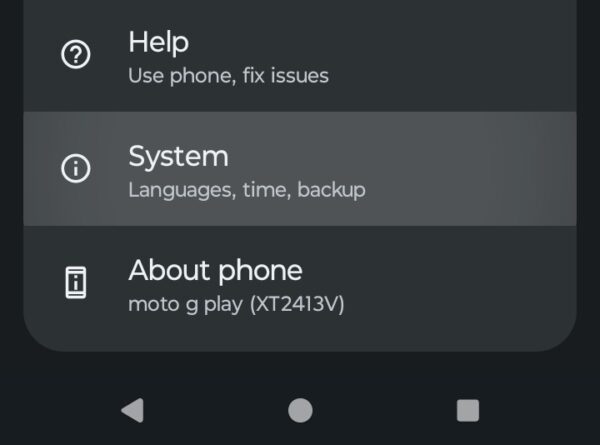Click the 'Help' title text
The width and height of the screenshot is (600, 445).
(x=158, y=43)
